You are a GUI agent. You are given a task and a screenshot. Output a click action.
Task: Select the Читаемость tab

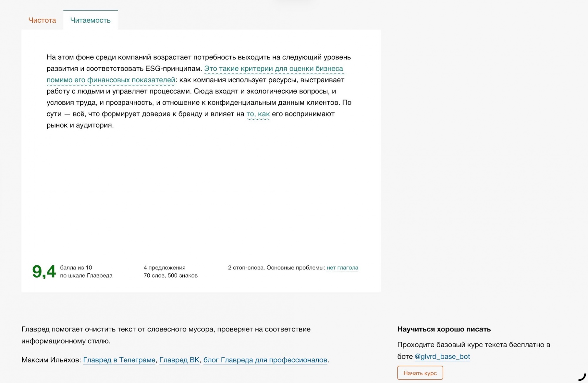[91, 20]
